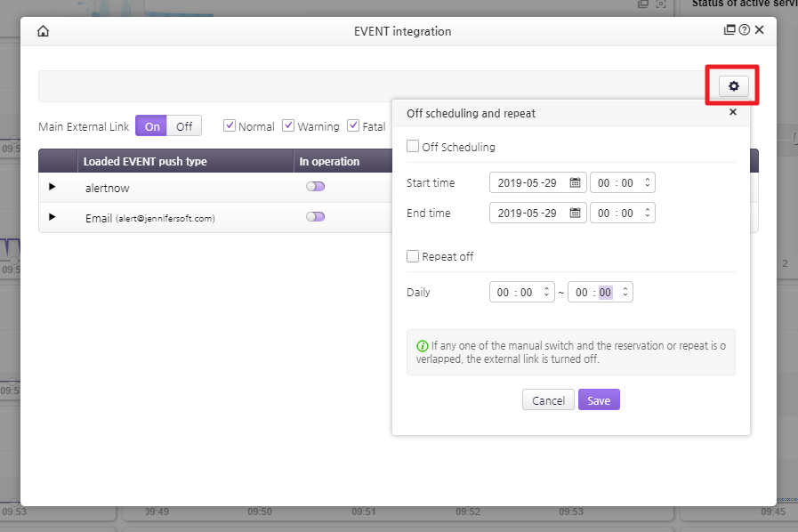Enable the Off Scheduling checkbox
Screen dimensions: 798x532
point(413,147)
